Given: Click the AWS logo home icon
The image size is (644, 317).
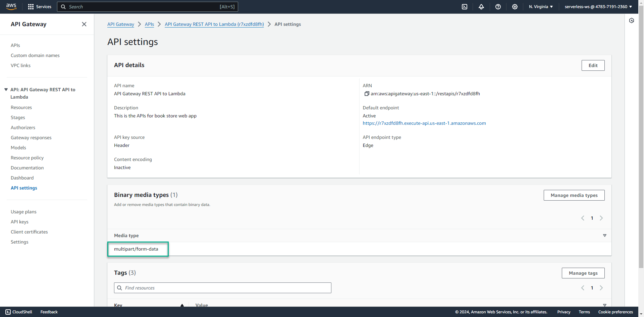Looking at the screenshot, I should coord(11,7).
